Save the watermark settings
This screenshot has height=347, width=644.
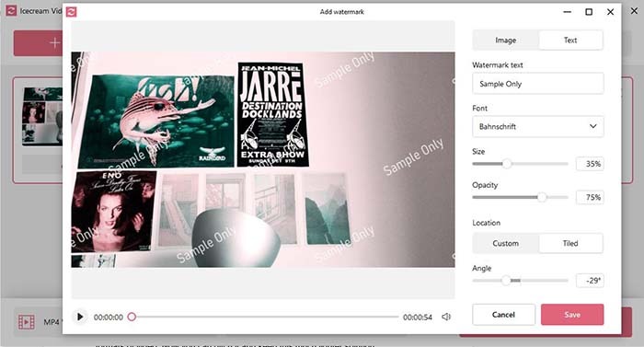point(572,315)
